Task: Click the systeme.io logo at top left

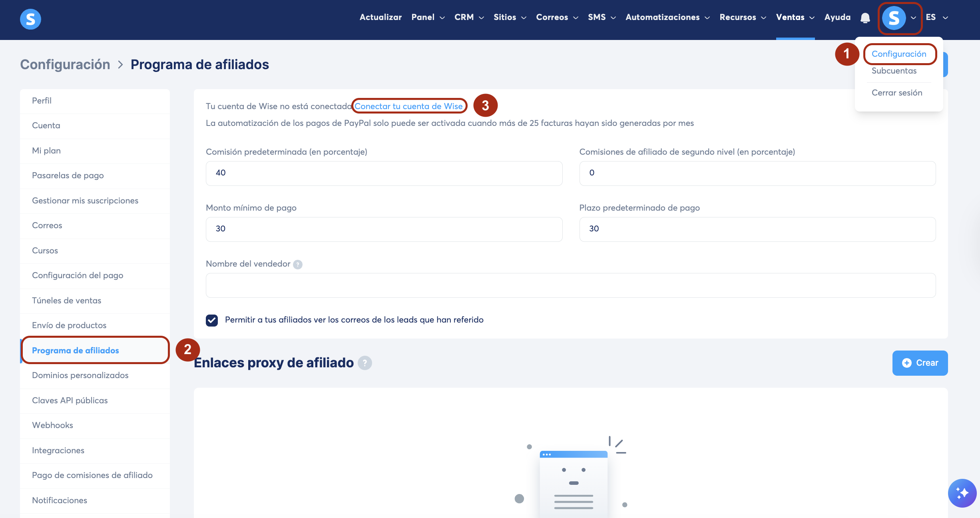Action: click(30, 19)
